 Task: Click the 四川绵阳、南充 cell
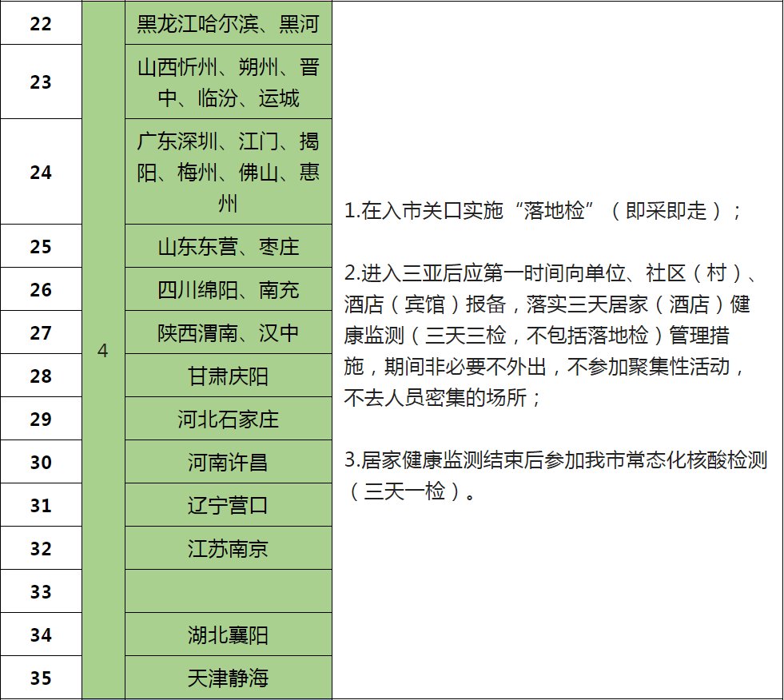(228, 289)
